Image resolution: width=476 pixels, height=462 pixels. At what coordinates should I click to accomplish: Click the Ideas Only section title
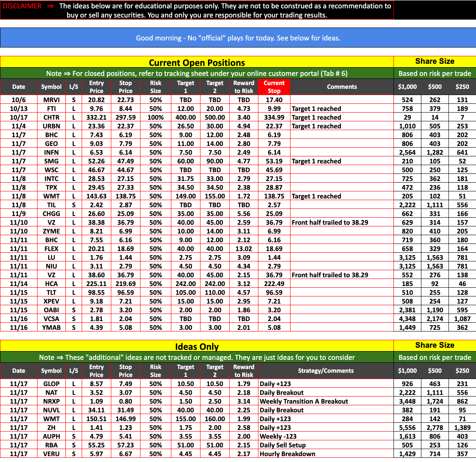click(x=197, y=346)
